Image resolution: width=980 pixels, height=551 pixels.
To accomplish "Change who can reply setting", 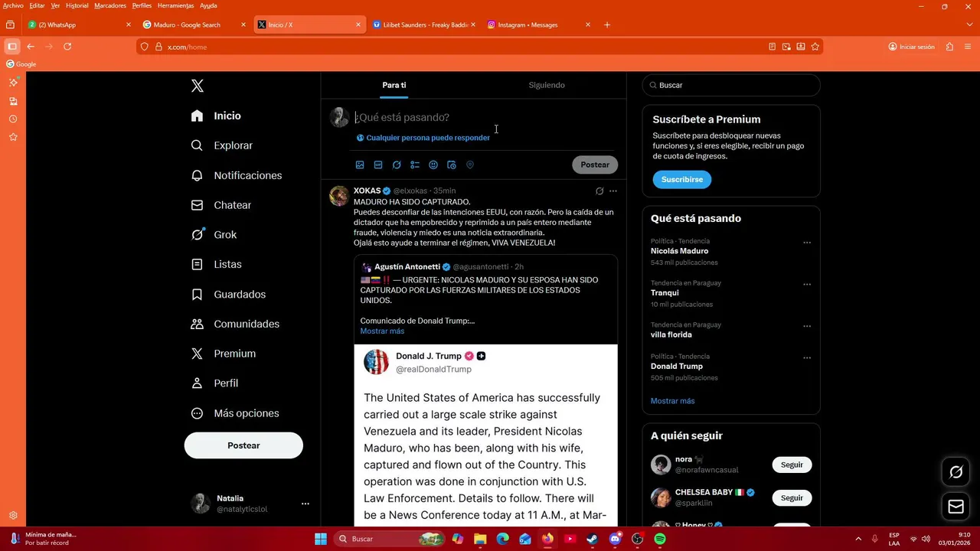I will point(423,138).
